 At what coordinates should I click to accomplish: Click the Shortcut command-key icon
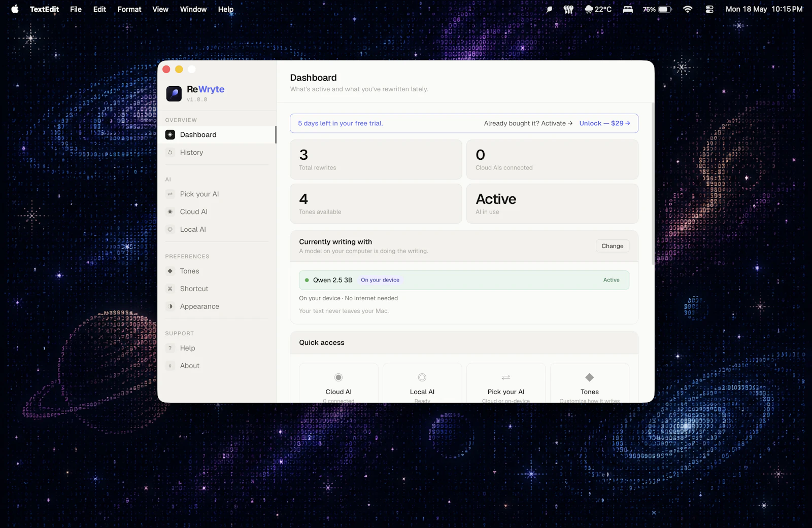(x=170, y=289)
